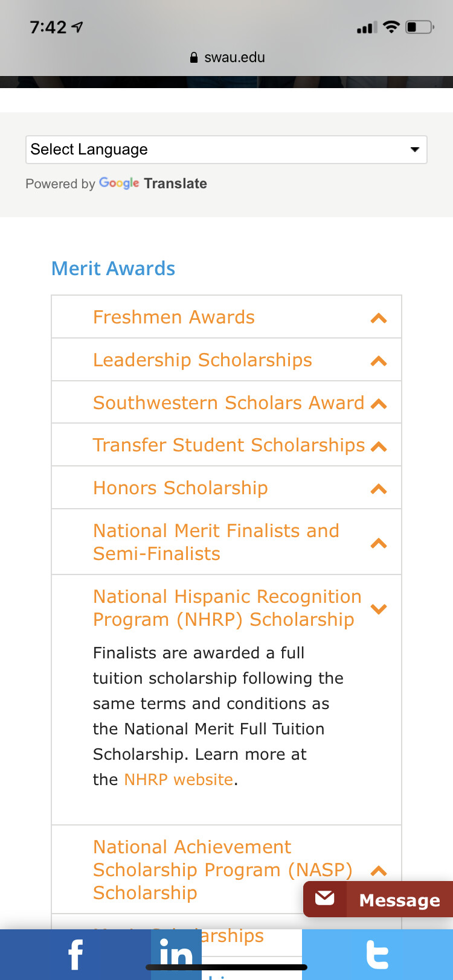
Task: Open Transfer Student Scholarships chevron
Action: 379,447
